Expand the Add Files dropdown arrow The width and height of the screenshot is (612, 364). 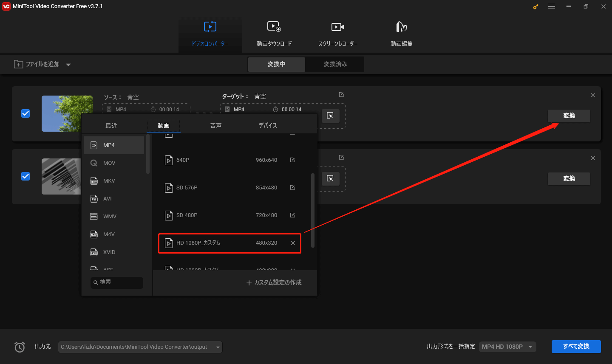pyautogui.click(x=68, y=65)
